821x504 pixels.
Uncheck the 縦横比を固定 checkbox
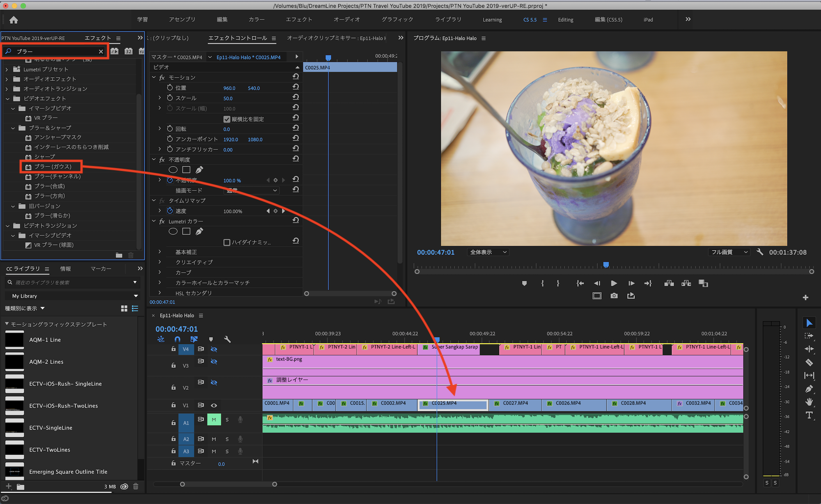pos(227,119)
